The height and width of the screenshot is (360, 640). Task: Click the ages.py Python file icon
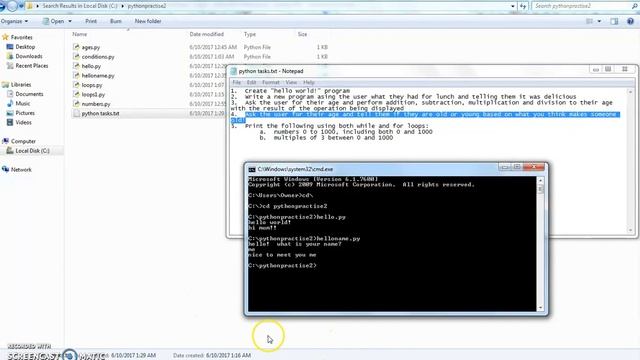pyautogui.click(x=76, y=47)
